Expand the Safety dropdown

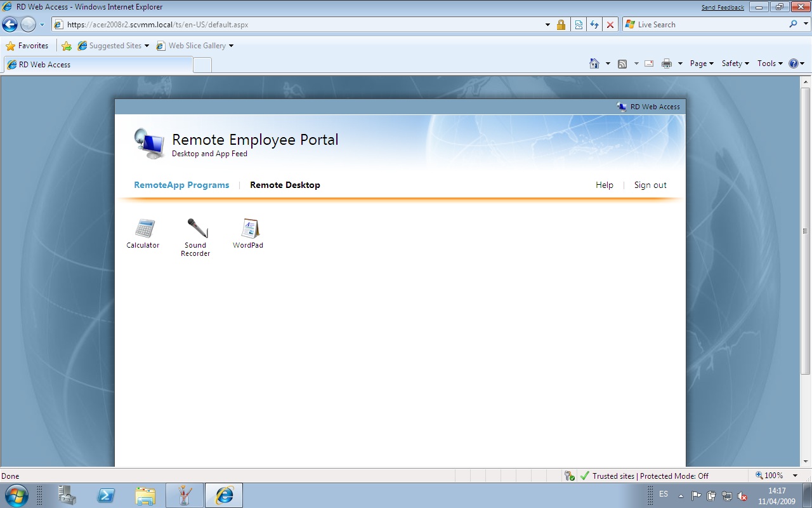coord(734,63)
